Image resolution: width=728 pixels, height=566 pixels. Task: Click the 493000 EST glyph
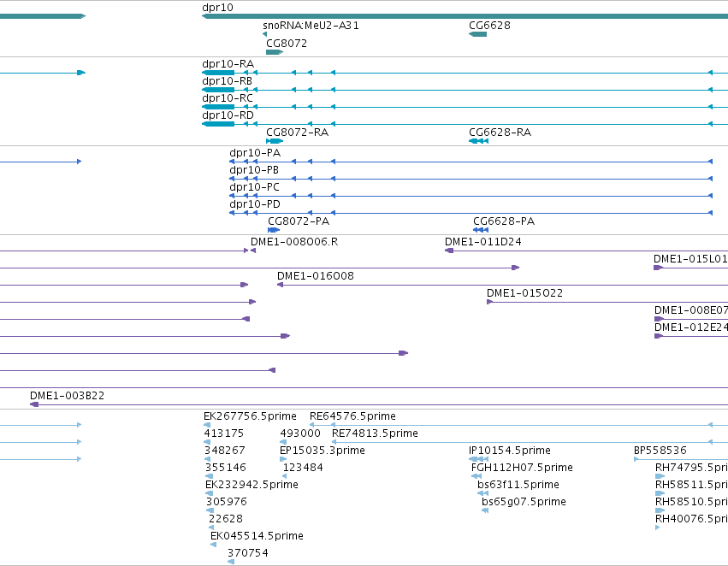(283, 442)
